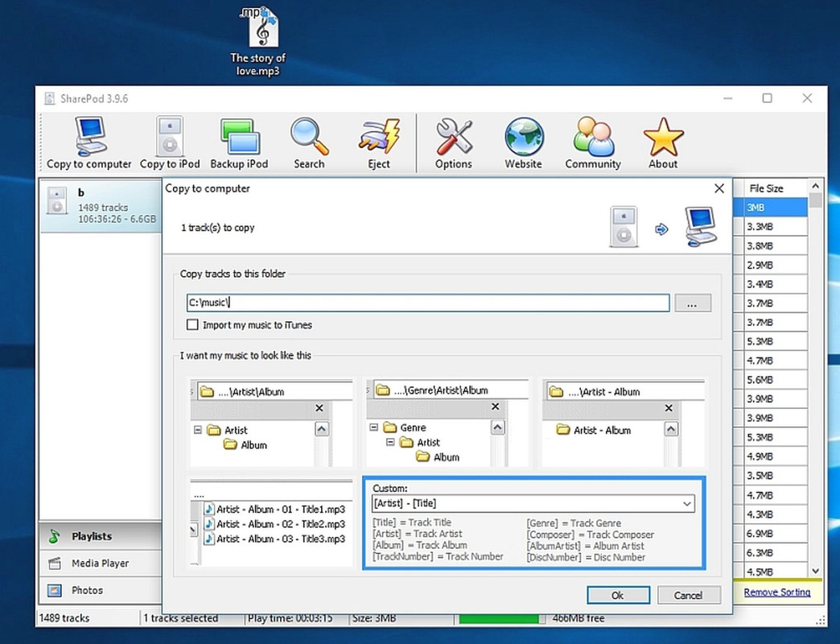840x644 pixels.
Task: Click the computer icon in the dialog header
Action: pos(701,227)
